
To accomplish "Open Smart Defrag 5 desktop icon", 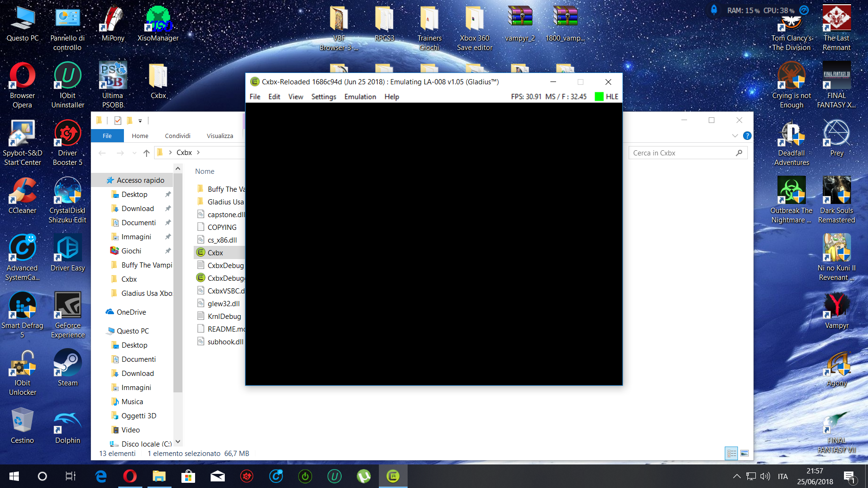I will 23,316.
